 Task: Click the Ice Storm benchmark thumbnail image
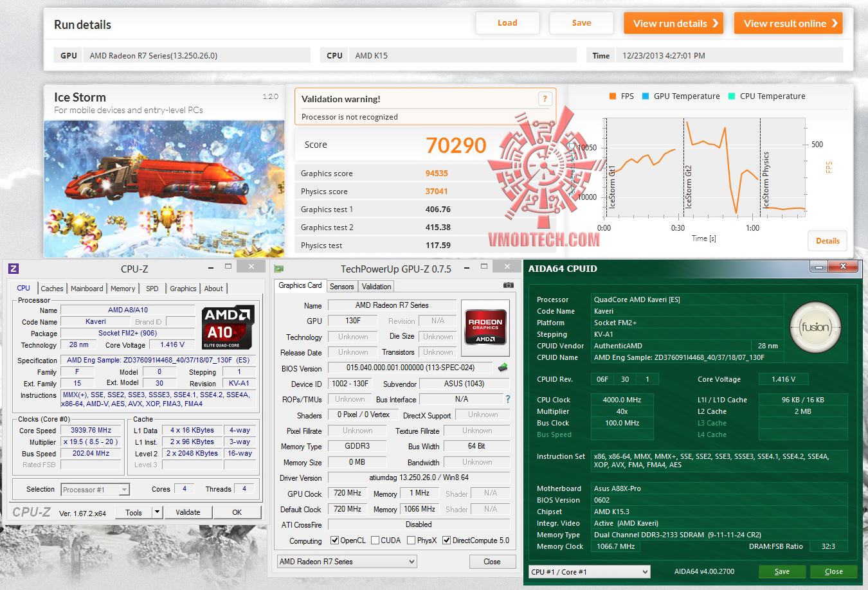[x=164, y=188]
